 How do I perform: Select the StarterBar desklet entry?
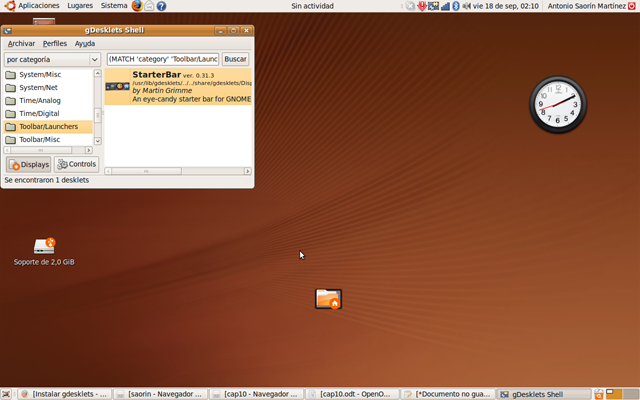pyautogui.click(x=176, y=87)
